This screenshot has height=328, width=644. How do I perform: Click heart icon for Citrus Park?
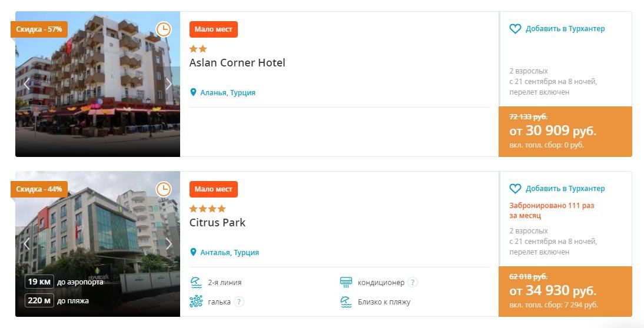pos(515,189)
